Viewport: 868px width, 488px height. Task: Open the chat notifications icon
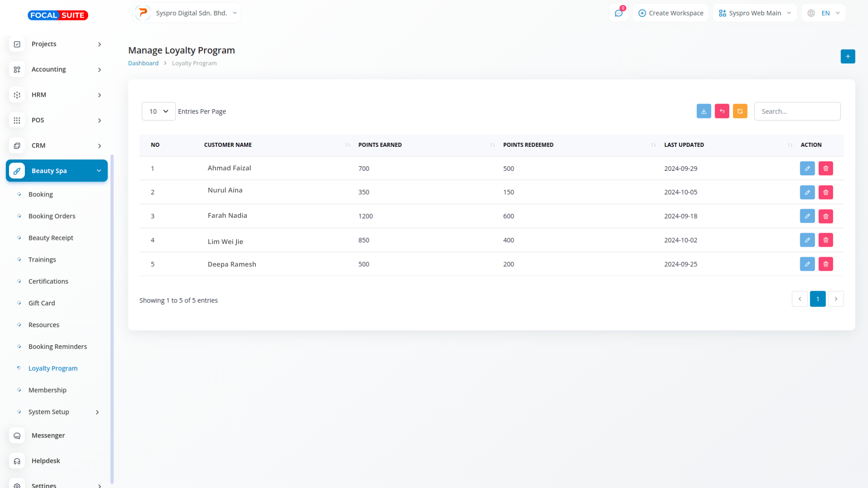click(618, 13)
